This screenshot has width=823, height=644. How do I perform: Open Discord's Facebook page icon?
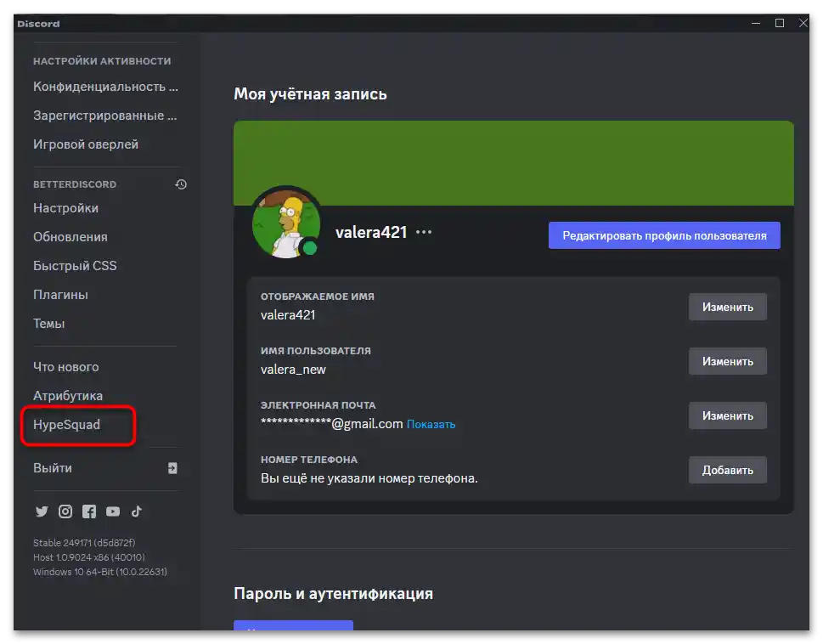[x=89, y=511]
